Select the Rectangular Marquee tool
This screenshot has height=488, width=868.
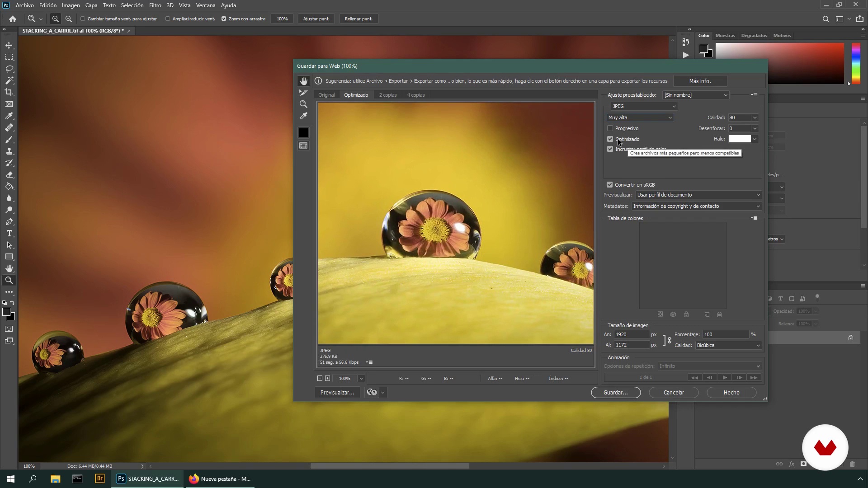(x=9, y=57)
